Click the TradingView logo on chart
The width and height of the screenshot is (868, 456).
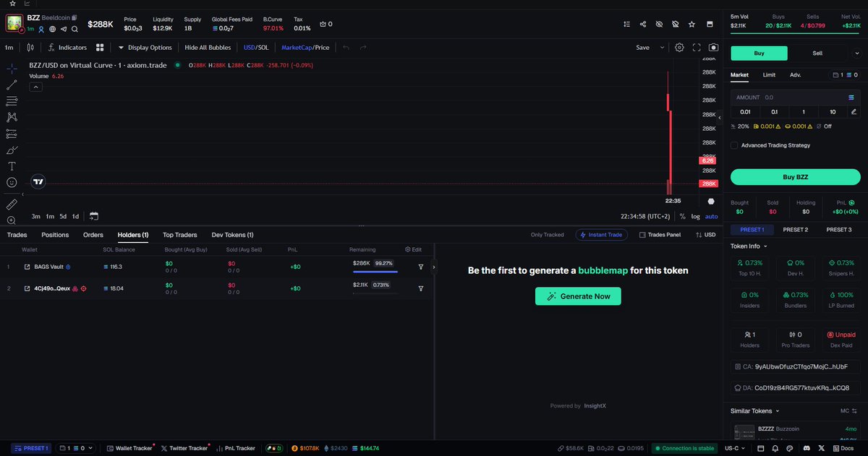[39, 182]
